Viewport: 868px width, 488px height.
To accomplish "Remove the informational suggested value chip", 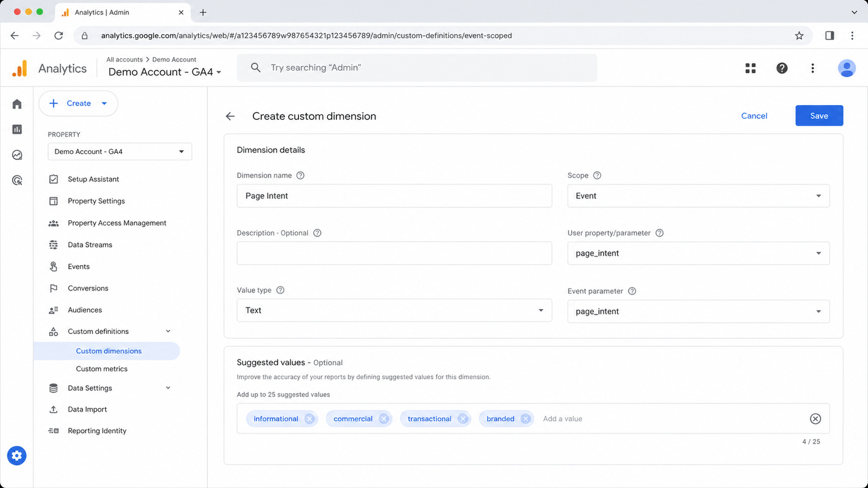I will 309,419.
